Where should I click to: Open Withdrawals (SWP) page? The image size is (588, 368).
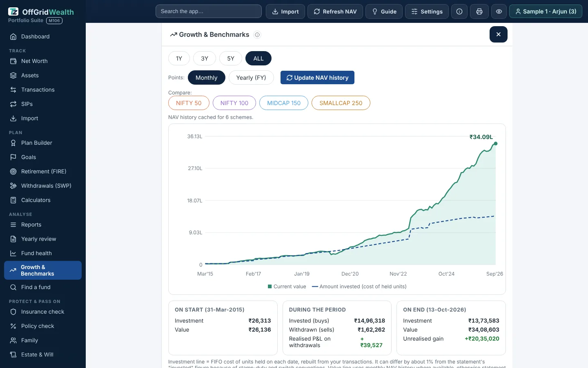click(43, 186)
